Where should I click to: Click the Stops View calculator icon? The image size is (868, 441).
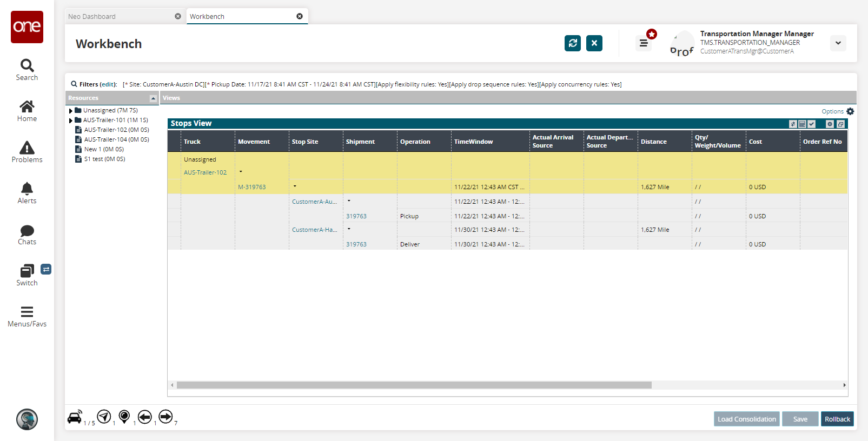point(803,124)
